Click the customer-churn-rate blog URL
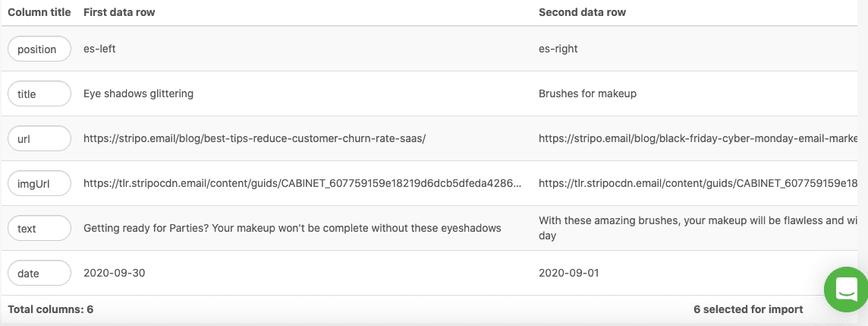 point(254,138)
